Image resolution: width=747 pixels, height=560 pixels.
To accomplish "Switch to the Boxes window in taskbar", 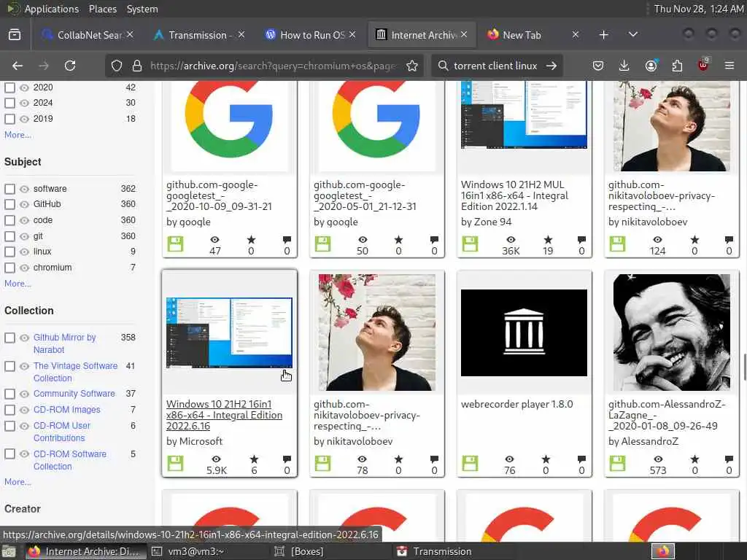I will pyautogui.click(x=307, y=551).
